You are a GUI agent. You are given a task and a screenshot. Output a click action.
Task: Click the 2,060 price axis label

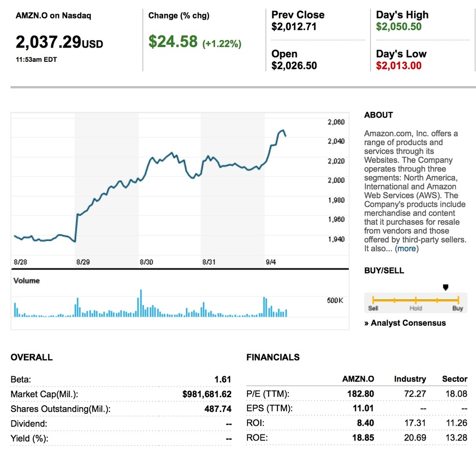coord(336,122)
